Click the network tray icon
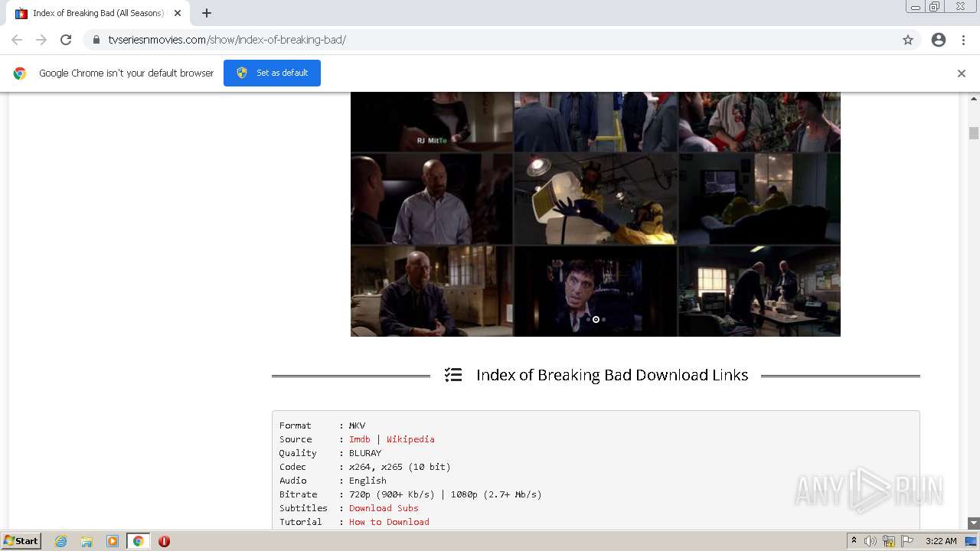The width and height of the screenshot is (980, 551). pos(889,541)
